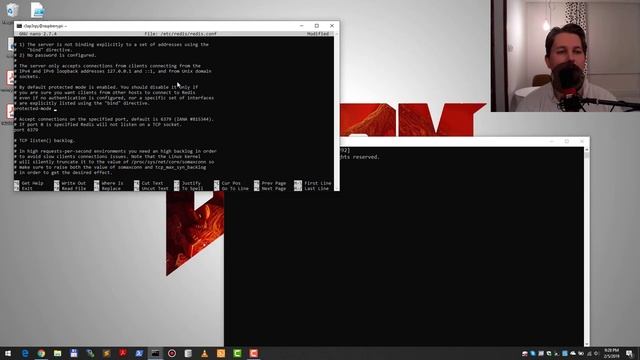Click the '2) No password is configured.' line
This screenshot has height=360, width=640.
55,55
